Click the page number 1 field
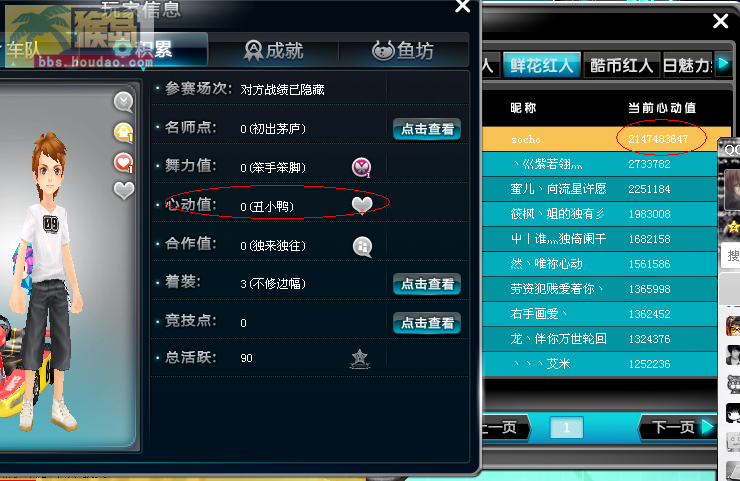 click(566, 428)
